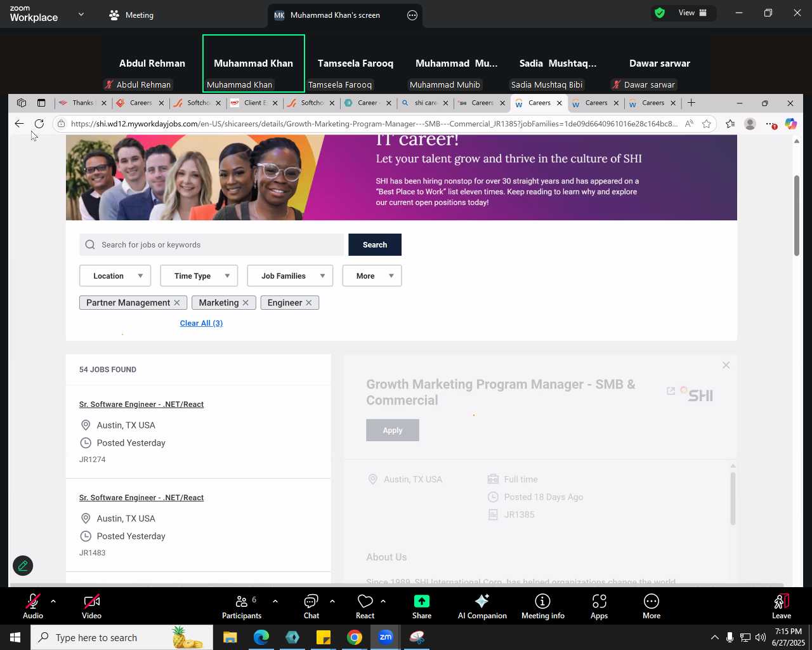The height and width of the screenshot is (650, 812).
Task: Unmute microphone with the Audio button
Action: point(33,606)
